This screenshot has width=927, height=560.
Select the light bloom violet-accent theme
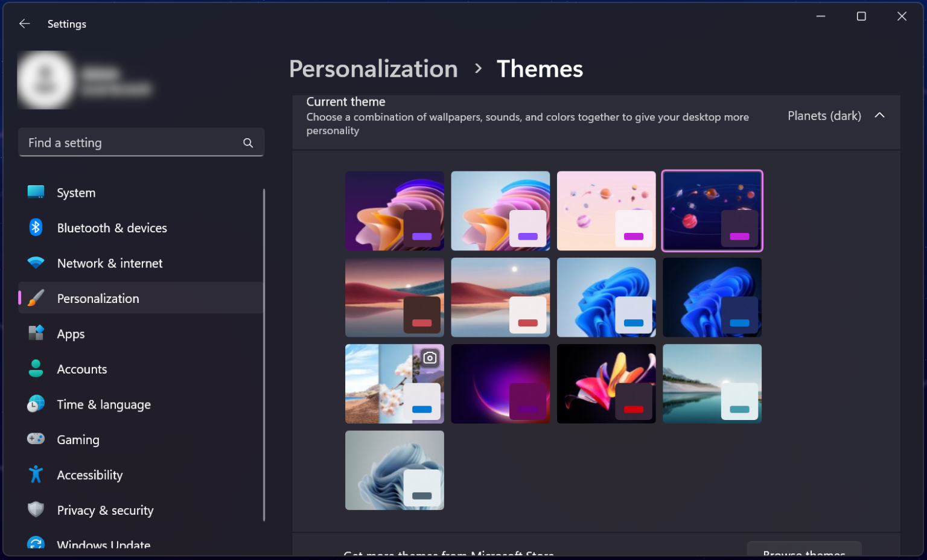tap(500, 211)
